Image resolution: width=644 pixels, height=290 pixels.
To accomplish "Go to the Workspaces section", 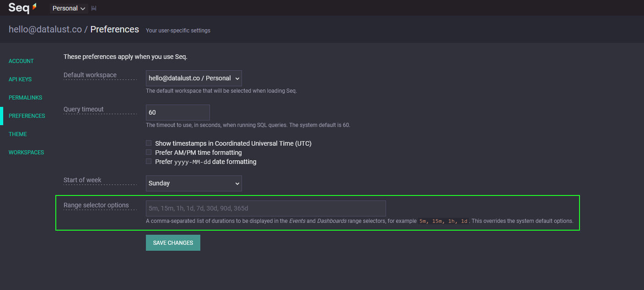I will tap(27, 153).
